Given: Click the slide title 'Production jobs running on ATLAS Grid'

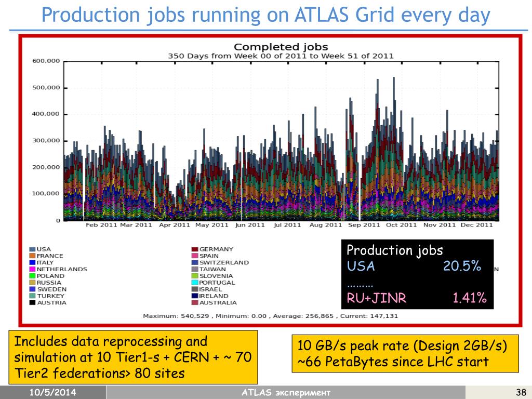Looking at the screenshot, I should [x=265, y=15].
